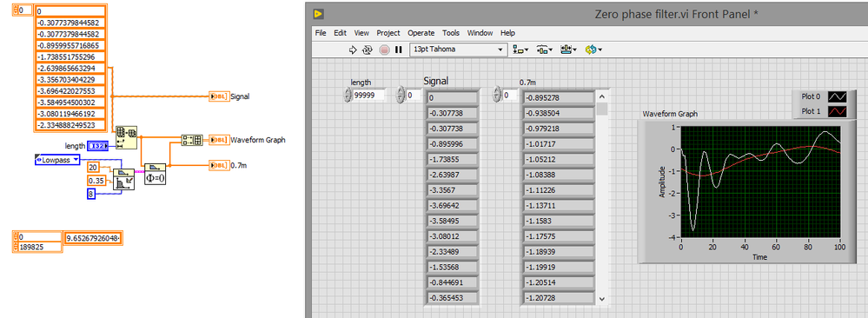Pause the VI execution
Viewport: 868px width, 318px height.
(399, 50)
